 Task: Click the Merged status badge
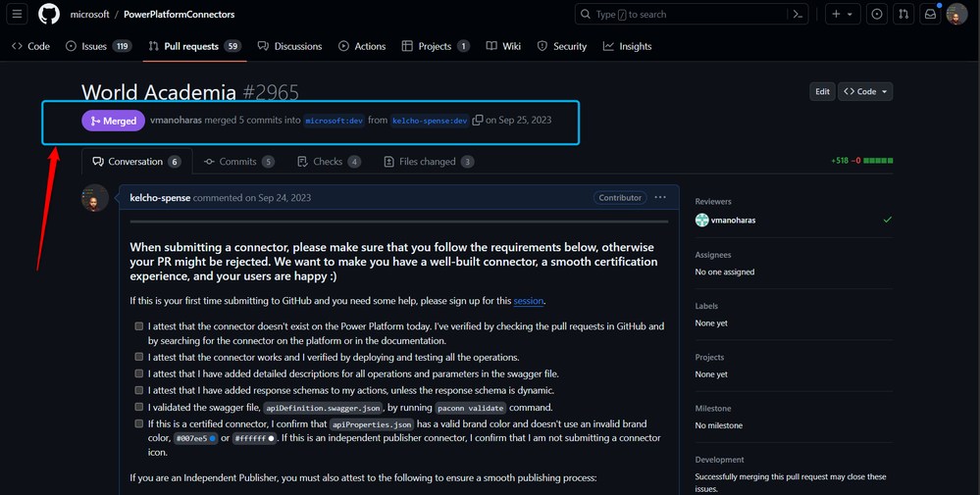(113, 121)
